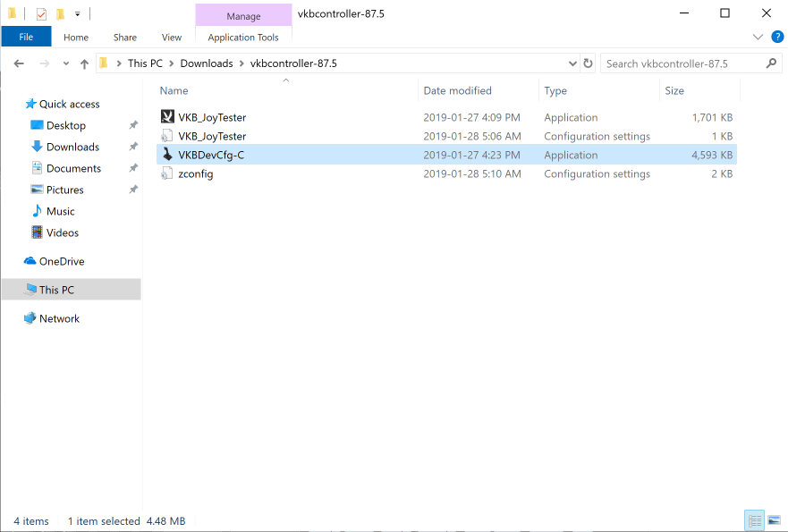This screenshot has height=532, width=788.
Task: Expand chevron before This PC in address bar
Action: [x=119, y=63]
